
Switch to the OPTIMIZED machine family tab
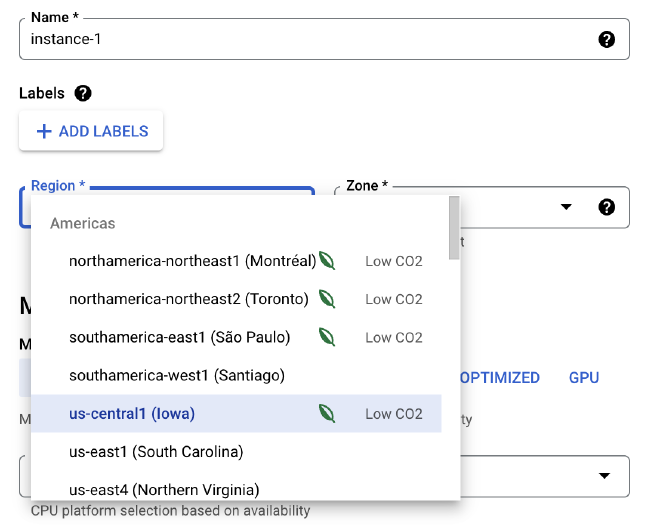coord(500,378)
